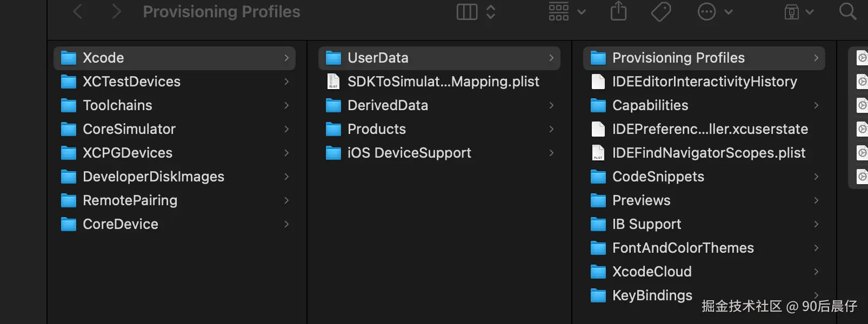The height and width of the screenshot is (324, 868).
Task: Expand the FontAndColorThemes chevron
Action: [x=816, y=248]
